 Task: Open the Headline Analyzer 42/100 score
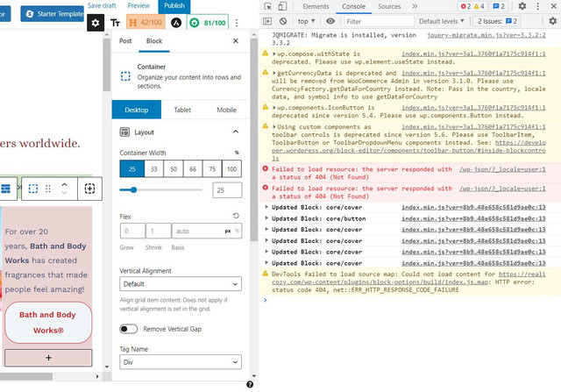[146, 23]
